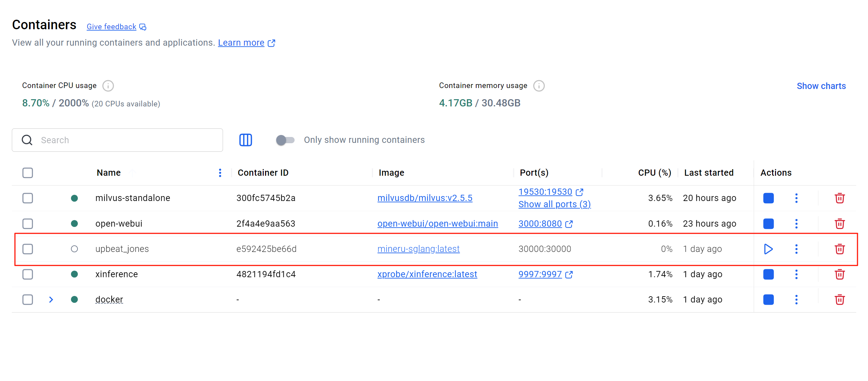Open Name column options menu
The image size is (868, 381).
coord(220,172)
